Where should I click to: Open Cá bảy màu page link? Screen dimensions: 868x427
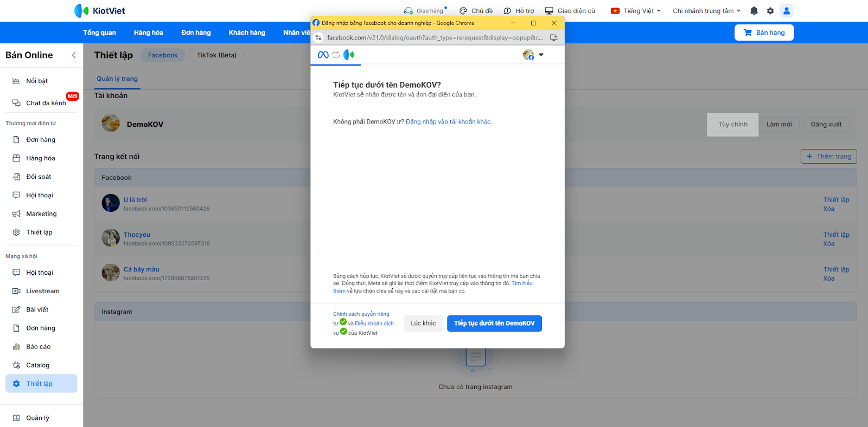(142, 269)
